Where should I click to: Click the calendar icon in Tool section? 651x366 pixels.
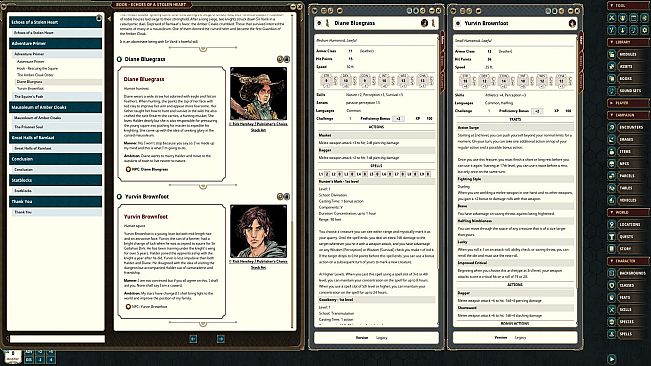point(634,18)
